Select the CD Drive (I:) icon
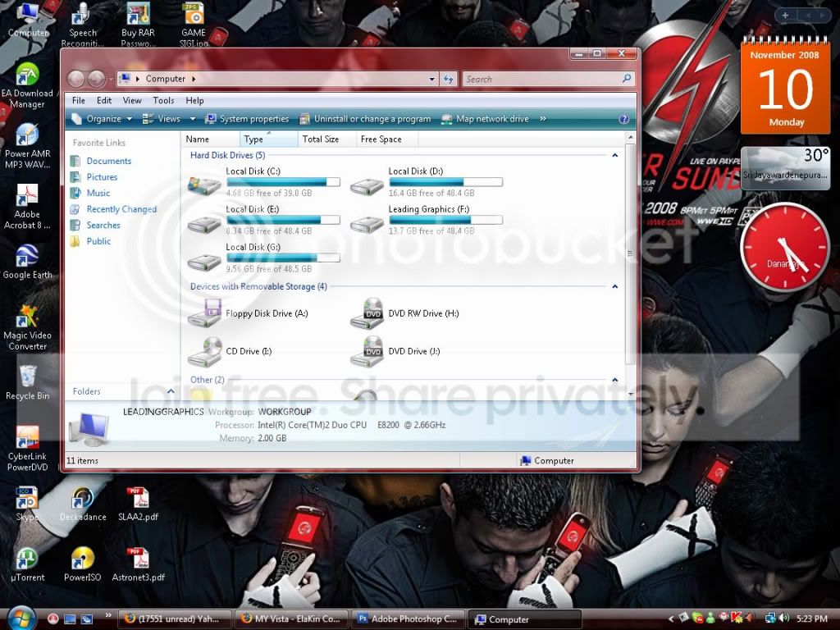The height and width of the screenshot is (630, 840). (204, 351)
